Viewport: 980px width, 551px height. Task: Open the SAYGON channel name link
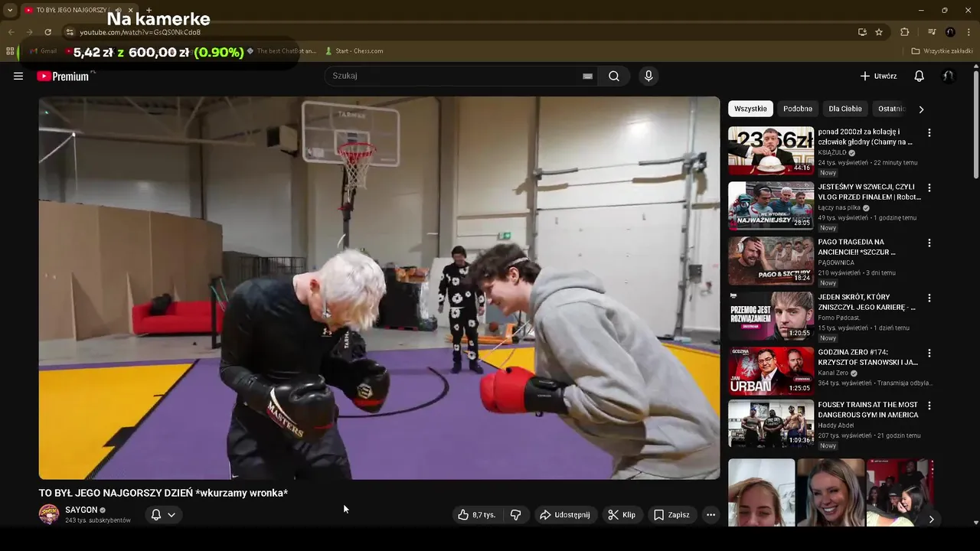[81, 510]
